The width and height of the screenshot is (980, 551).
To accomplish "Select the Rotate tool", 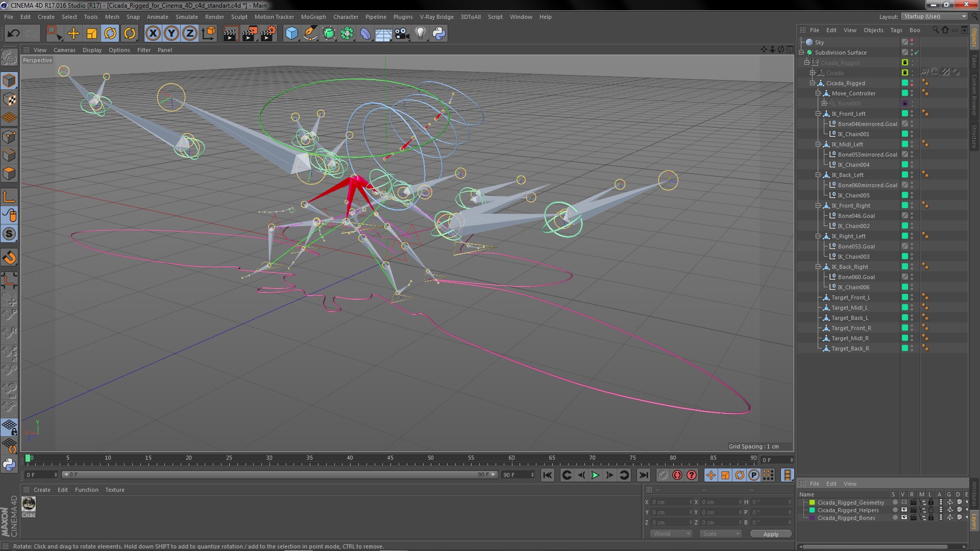I will click(x=110, y=34).
